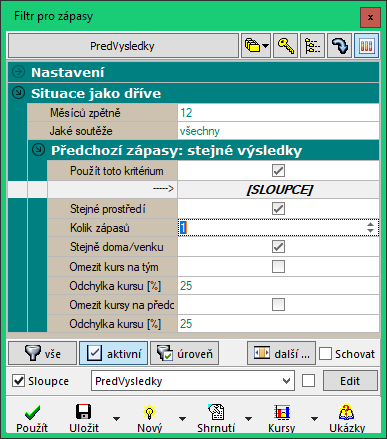The image size is (387, 439).
Task: Edit first Odchylka kursu [%] value
Action: tap(278, 286)
